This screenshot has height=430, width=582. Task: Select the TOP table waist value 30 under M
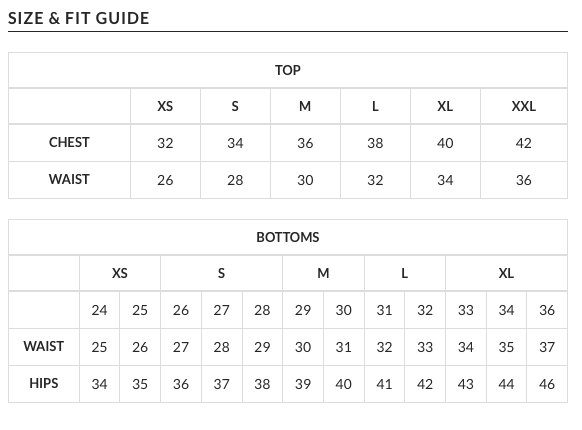coord(305,180)
